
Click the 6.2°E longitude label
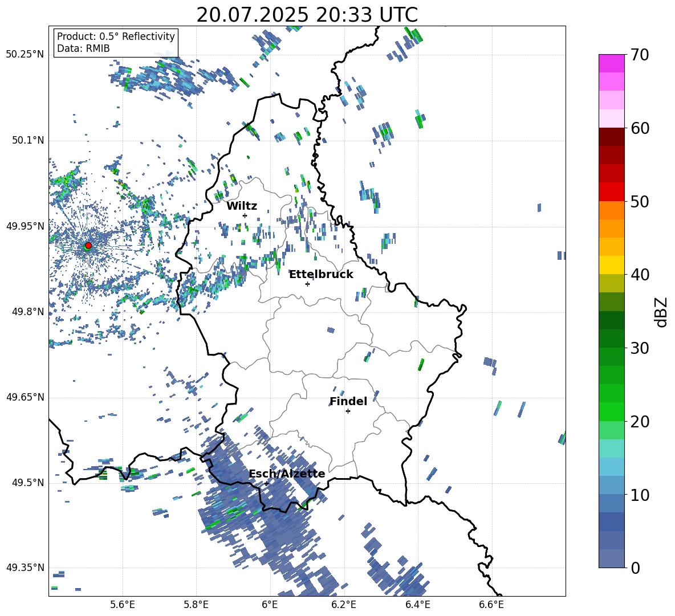point(344,605)
